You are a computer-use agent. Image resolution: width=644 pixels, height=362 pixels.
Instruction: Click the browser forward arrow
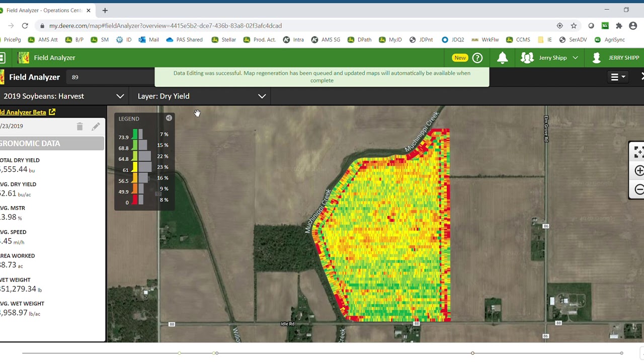pos(11,26)
